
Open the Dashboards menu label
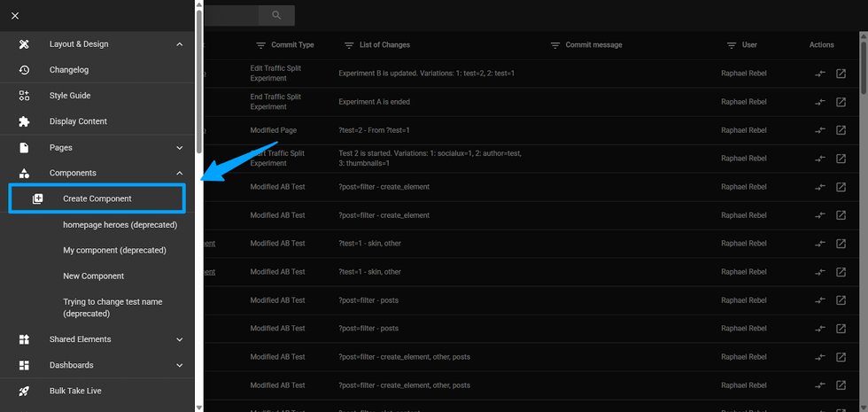(x=72, y=365)
